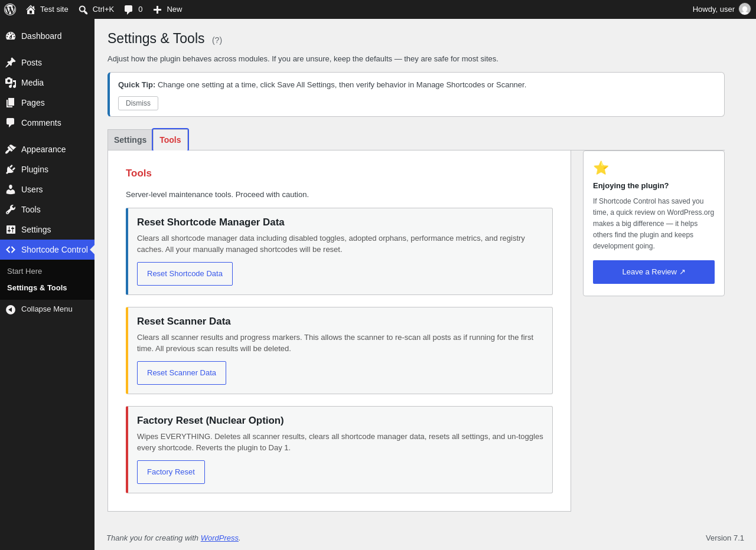Dismiss the Quick Tip notice
The image size is (756, 550).
click(138, 103)
